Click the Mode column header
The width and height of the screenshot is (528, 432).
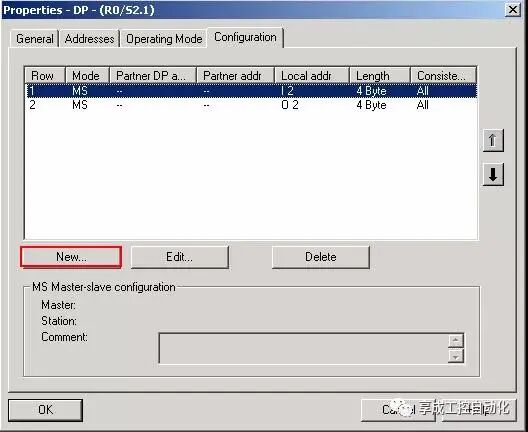pos(87,75)
